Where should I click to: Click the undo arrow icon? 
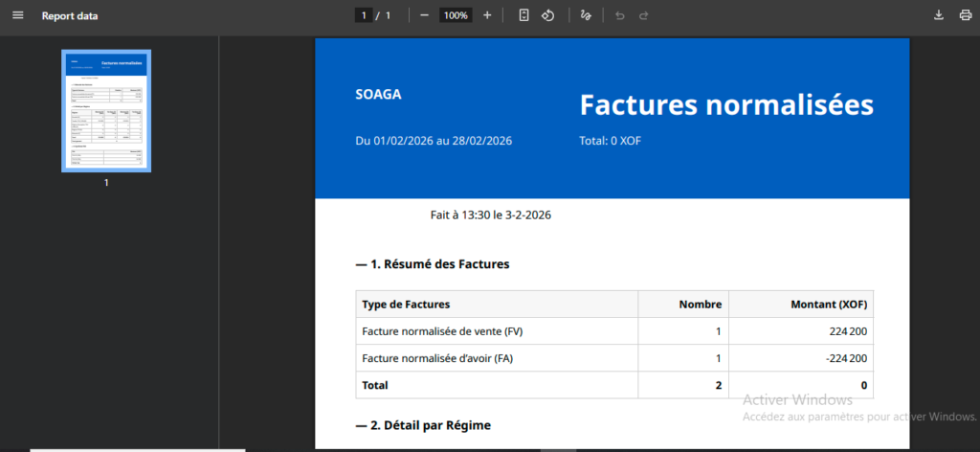coord(619,15)
